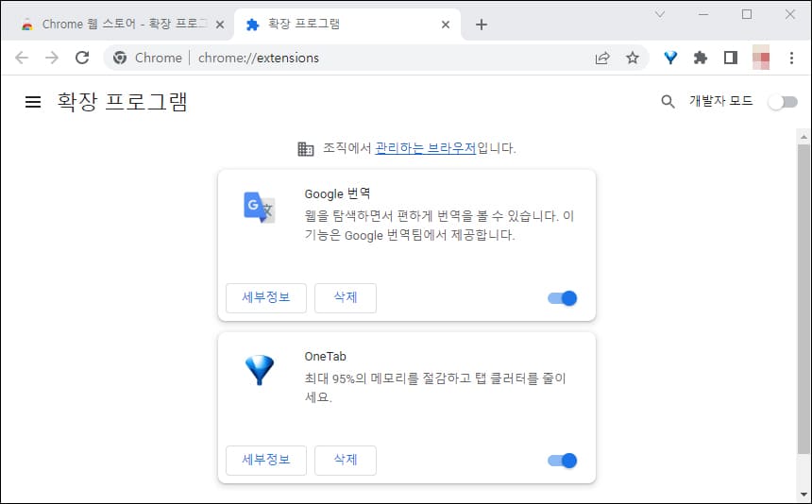Click the page vertical scrollbar
812x504 pixels.
click(x=804, y=300)
